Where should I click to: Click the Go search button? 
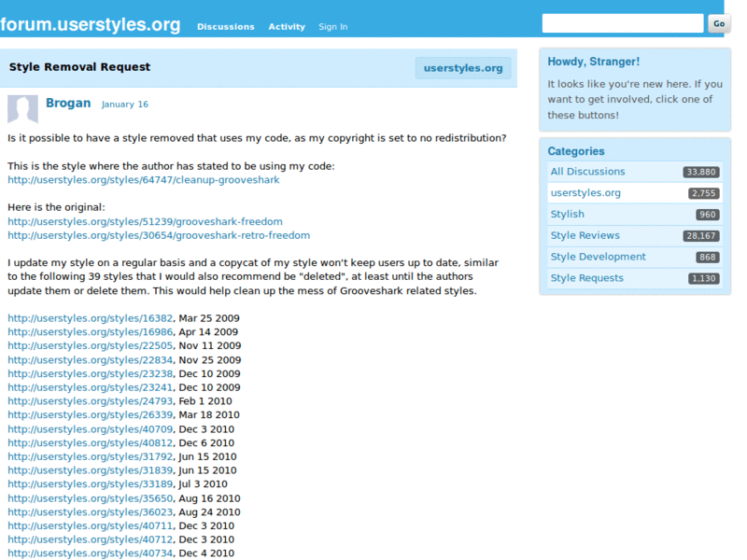point(719,23)
